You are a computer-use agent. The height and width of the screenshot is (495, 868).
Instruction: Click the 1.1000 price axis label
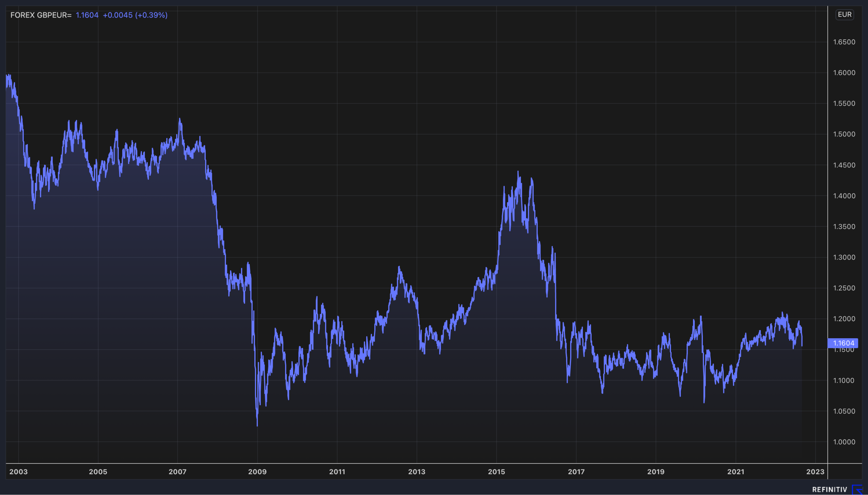[x=844, y=380]
